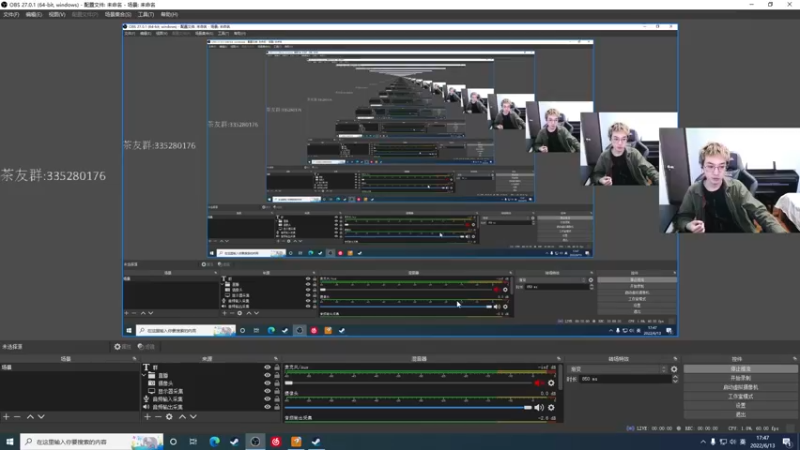Screen dimensions: 800x450
Task: Move scene down with arrow in Scenes panel
Action: pos(41,417)
